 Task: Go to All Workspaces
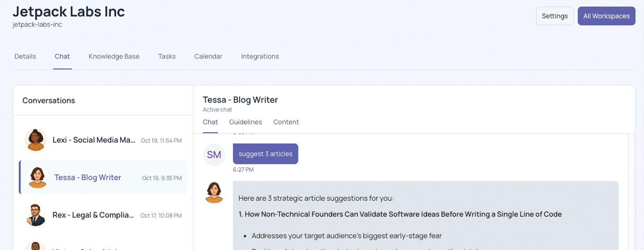606,16
